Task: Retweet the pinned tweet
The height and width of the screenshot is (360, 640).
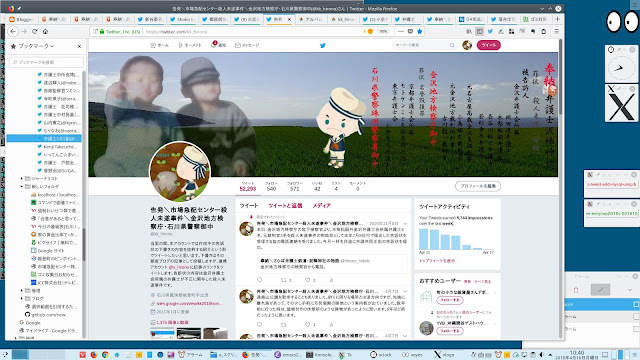Action: [283, 280]
